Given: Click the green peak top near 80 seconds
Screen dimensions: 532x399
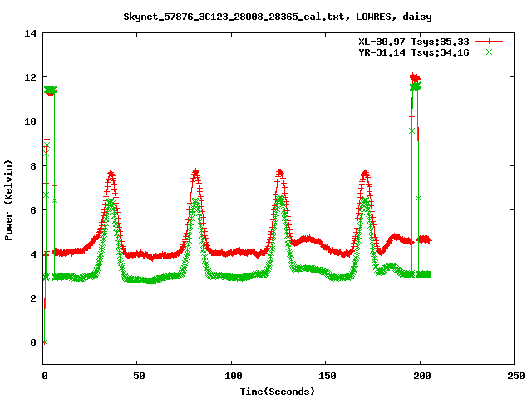Looking at the screenshot, I should tap(195, 201).
